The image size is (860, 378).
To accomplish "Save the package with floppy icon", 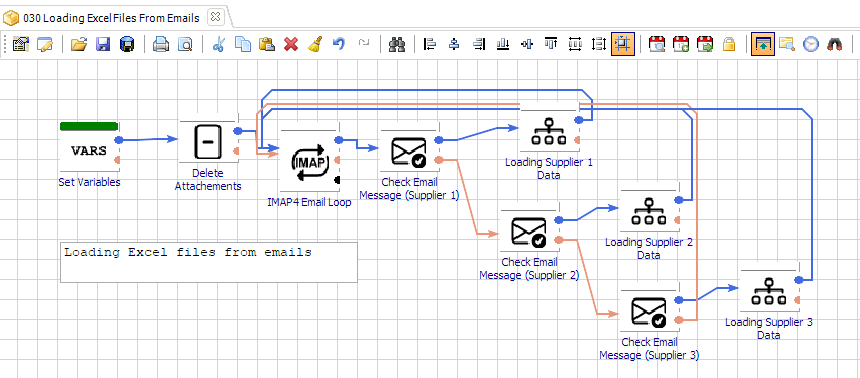I will (x=103, y=44).
